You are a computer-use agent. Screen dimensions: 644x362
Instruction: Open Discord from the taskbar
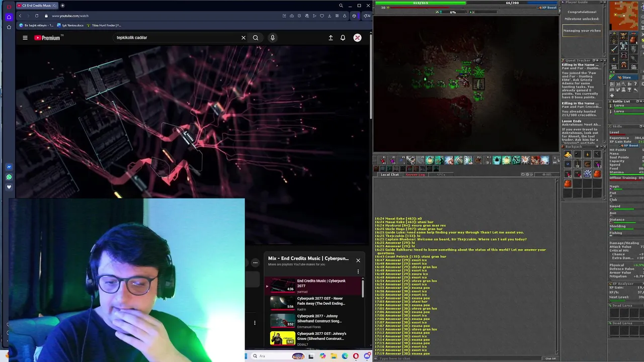(367, 356)
